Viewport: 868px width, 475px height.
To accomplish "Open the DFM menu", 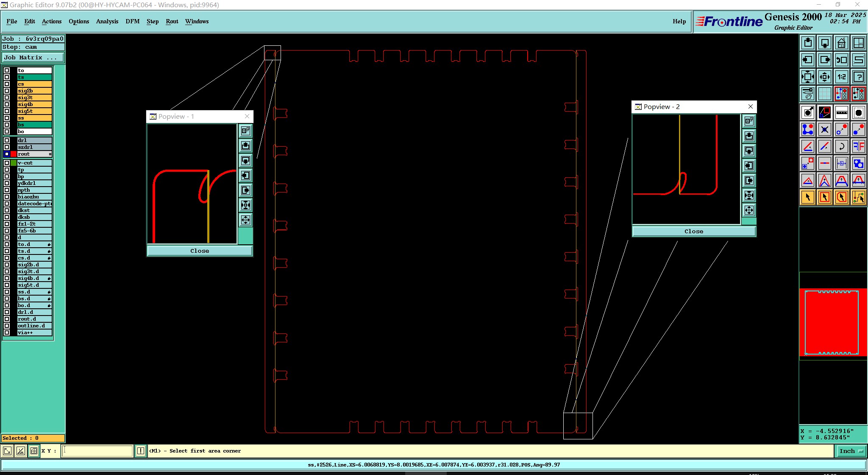I will [x=132, y=21].
